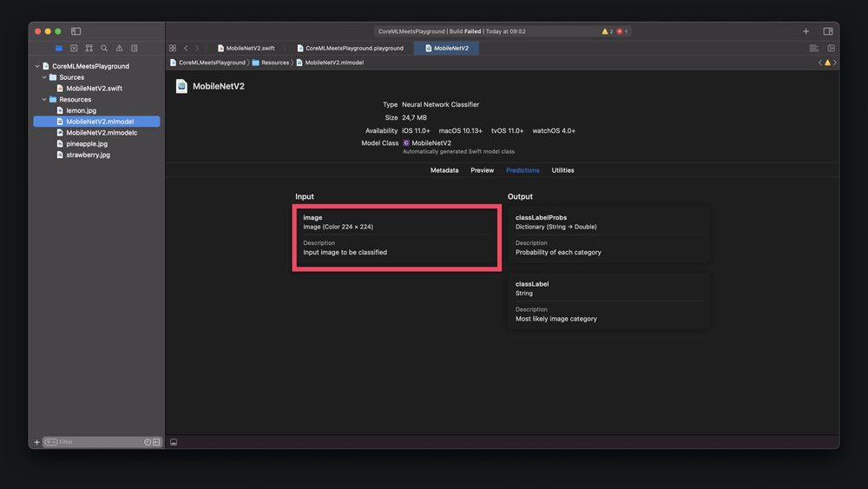This screenshot has width=868, height=489.
Task: Collapse the Resources folder
Action: pos(44,100)
